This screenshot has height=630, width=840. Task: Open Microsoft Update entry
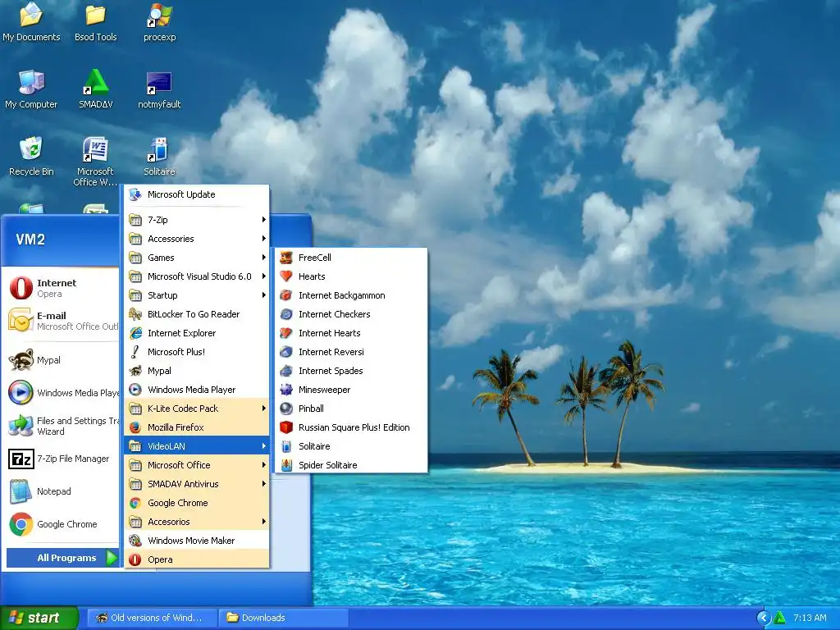click(x=197, y=194)
